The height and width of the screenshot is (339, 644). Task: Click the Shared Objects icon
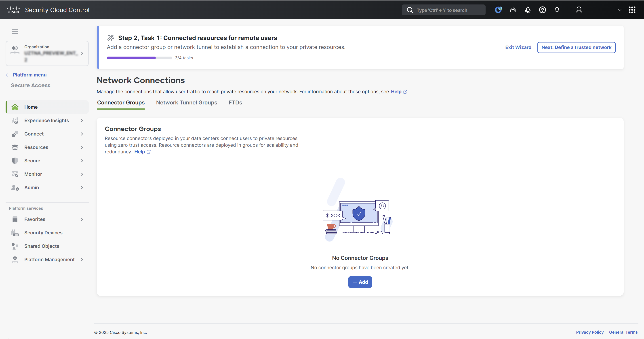click(x=15, y=246)
